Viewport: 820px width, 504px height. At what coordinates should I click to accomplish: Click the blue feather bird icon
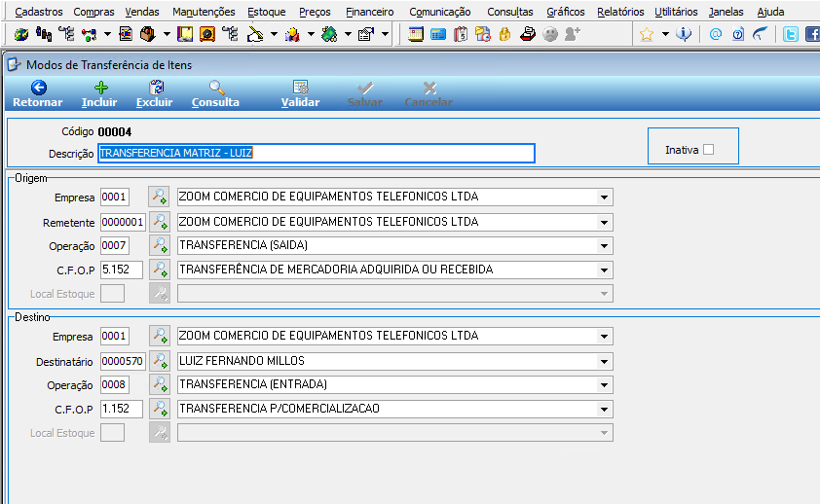[760, 34]
